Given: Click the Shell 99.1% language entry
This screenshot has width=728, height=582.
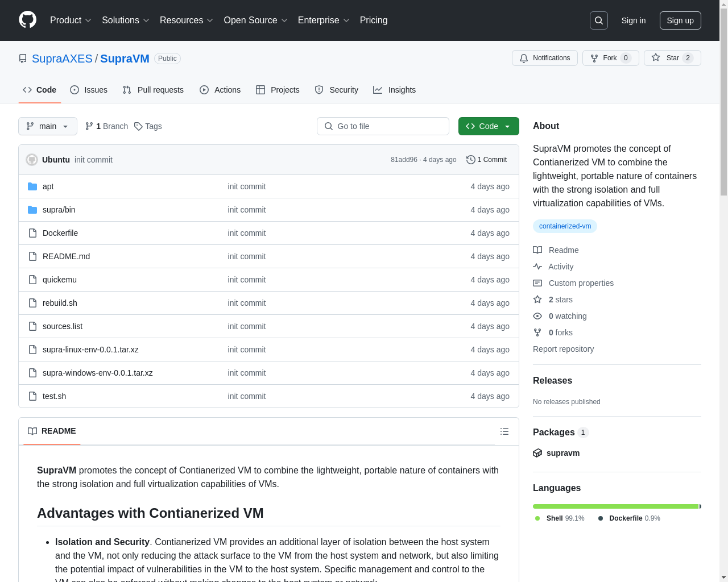Looking at the screenshot, I should (560, 518).
